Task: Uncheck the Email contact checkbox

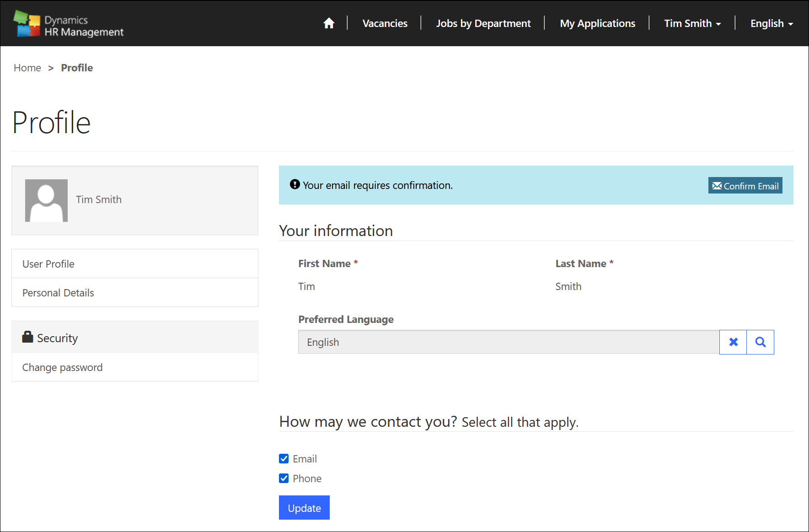Action: [284, 459]
